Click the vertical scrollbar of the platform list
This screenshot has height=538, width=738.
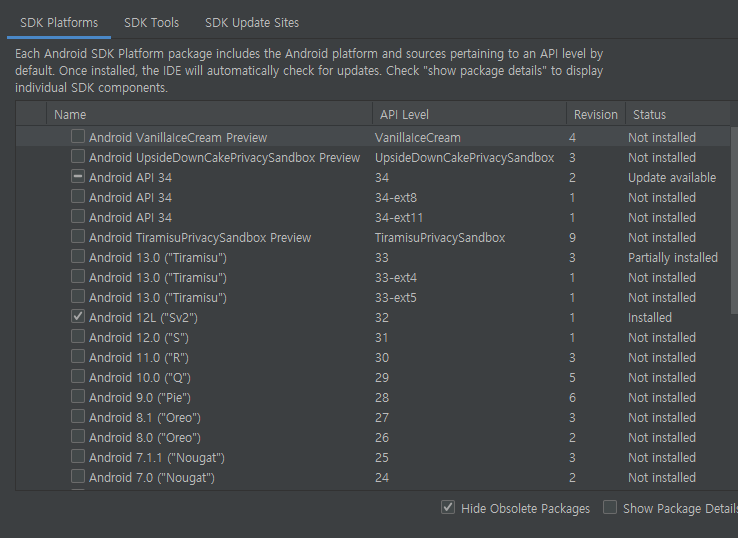(x=734, y=220)
